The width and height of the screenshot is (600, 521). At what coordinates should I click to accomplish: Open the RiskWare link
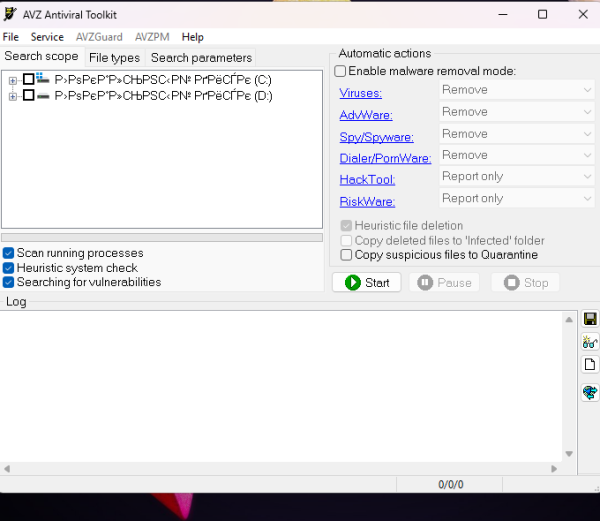367,202
